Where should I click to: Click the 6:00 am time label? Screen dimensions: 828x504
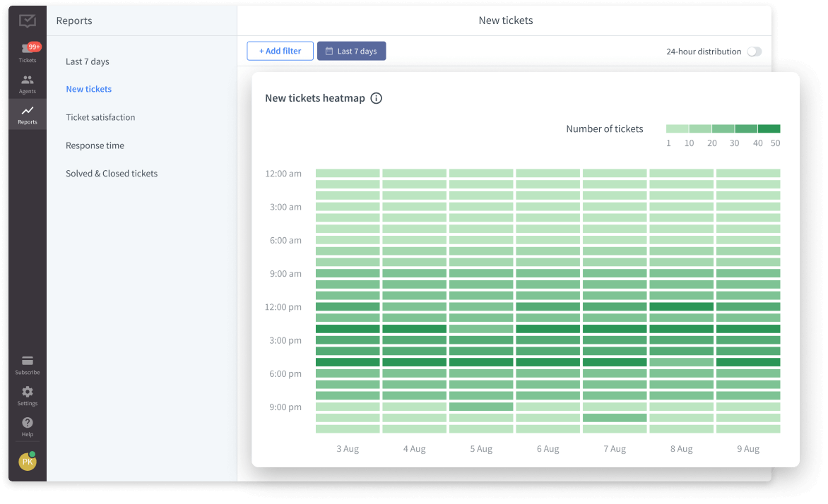point(285,241)
